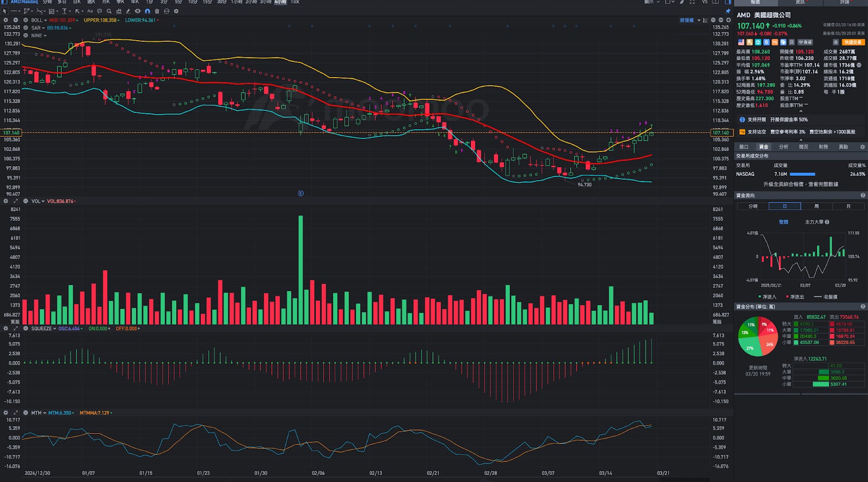The image size is (868, 482).
Task: Select the 財務 tab
Action: [x=824, y=147]
